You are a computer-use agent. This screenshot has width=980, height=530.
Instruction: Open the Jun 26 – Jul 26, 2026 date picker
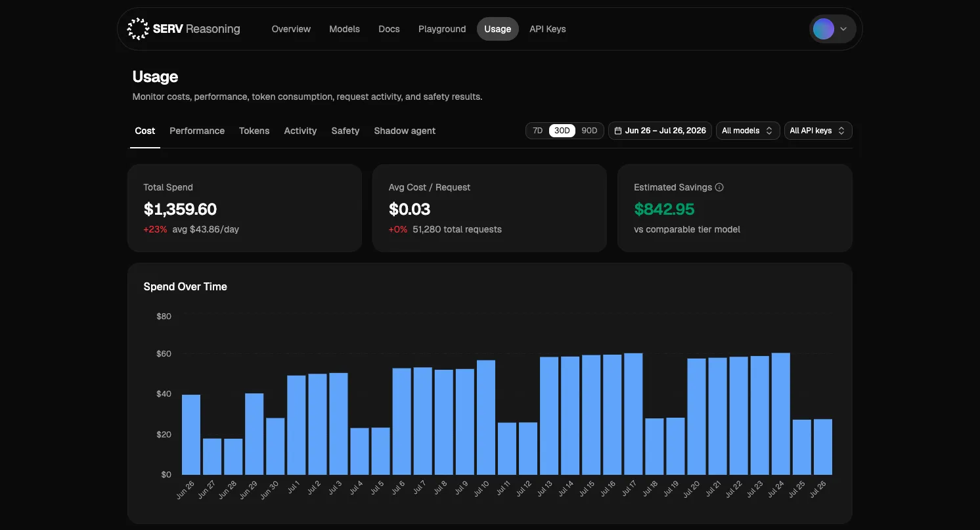(660, 131)
